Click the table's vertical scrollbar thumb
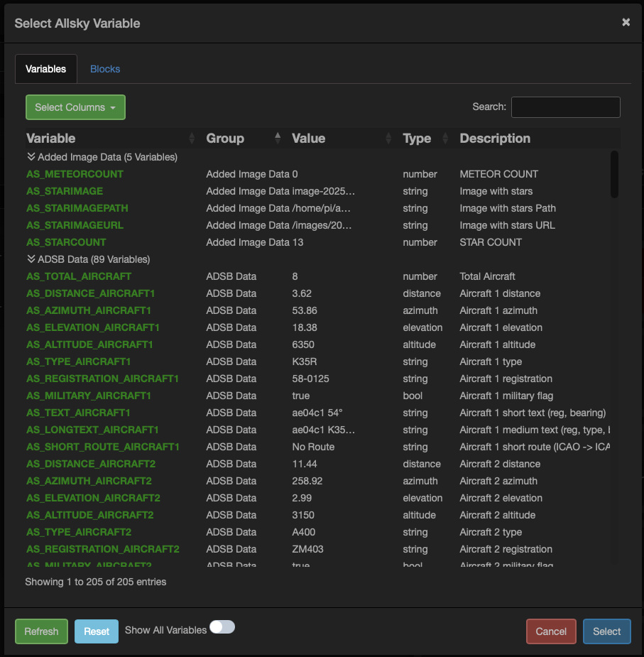This screenshot has width=644, height=657. (x=614, y=174)
